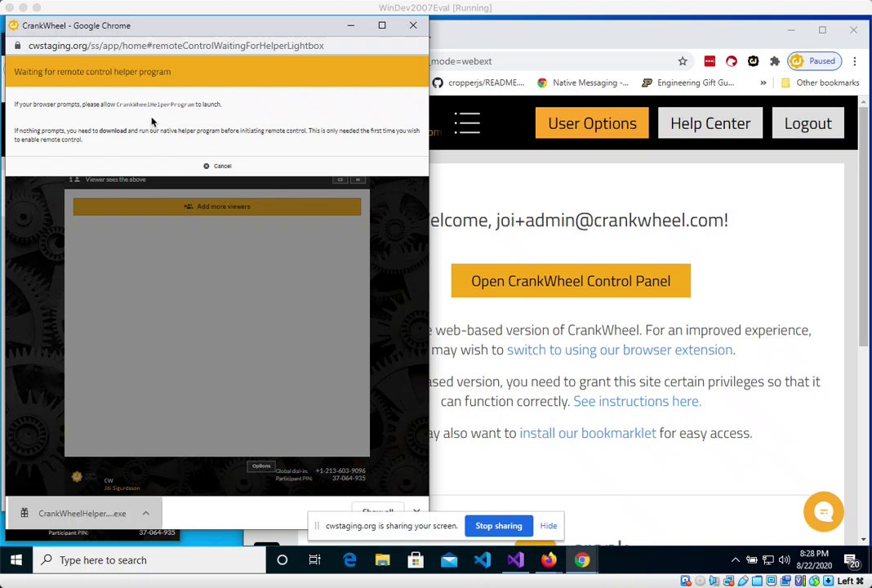Click the page vertical scrollbar

pyautogui.click(x=863, y=225)
